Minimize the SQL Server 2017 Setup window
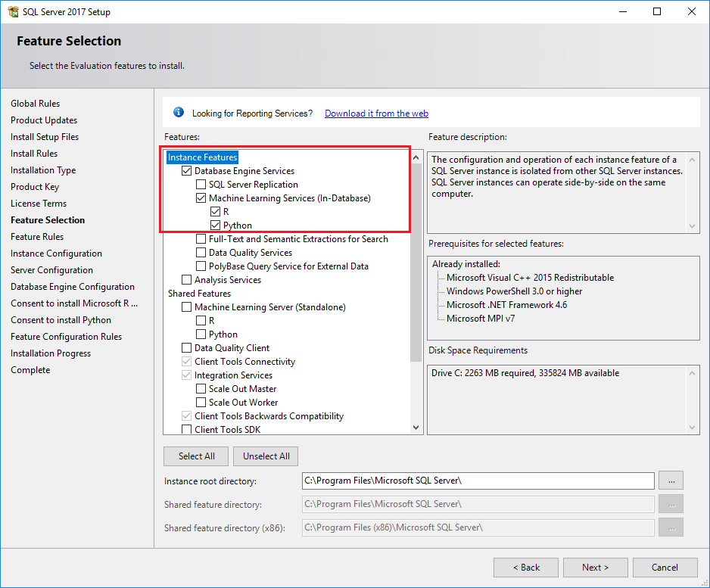Viewport: 710px width, 588px height. (x=623, y=11)
